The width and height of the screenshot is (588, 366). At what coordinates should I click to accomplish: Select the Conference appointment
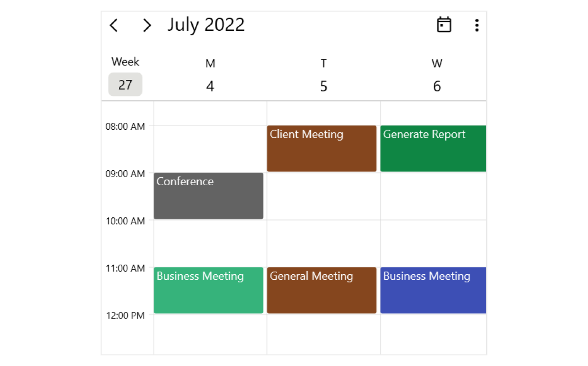point(208,195)
